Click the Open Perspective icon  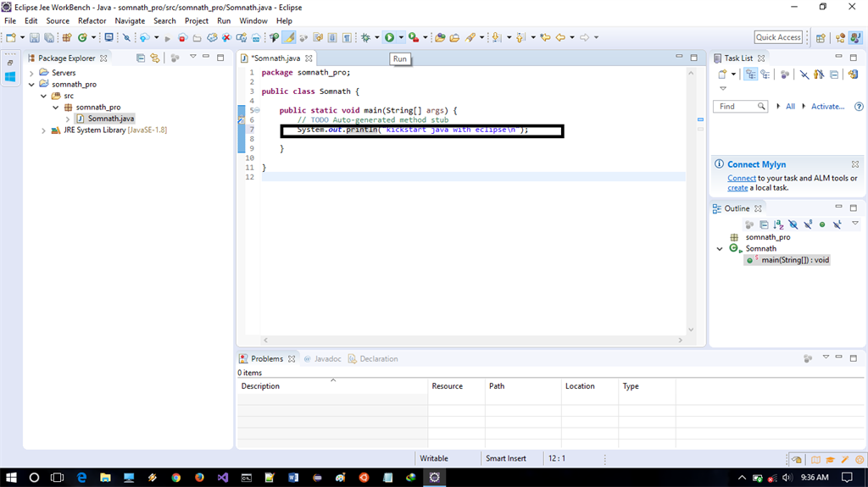click(x=821, y=37)
